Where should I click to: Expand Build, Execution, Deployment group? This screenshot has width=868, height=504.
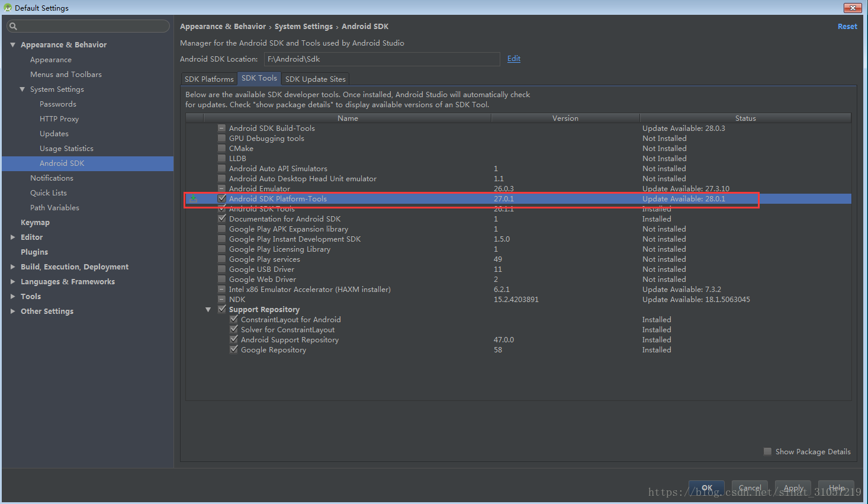tap(12, 267)
